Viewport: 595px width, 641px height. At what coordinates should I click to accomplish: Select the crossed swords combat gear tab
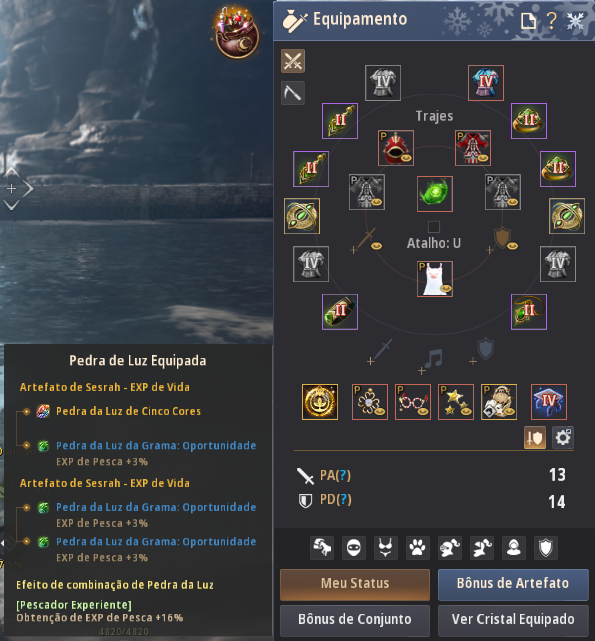click(293, 61)
